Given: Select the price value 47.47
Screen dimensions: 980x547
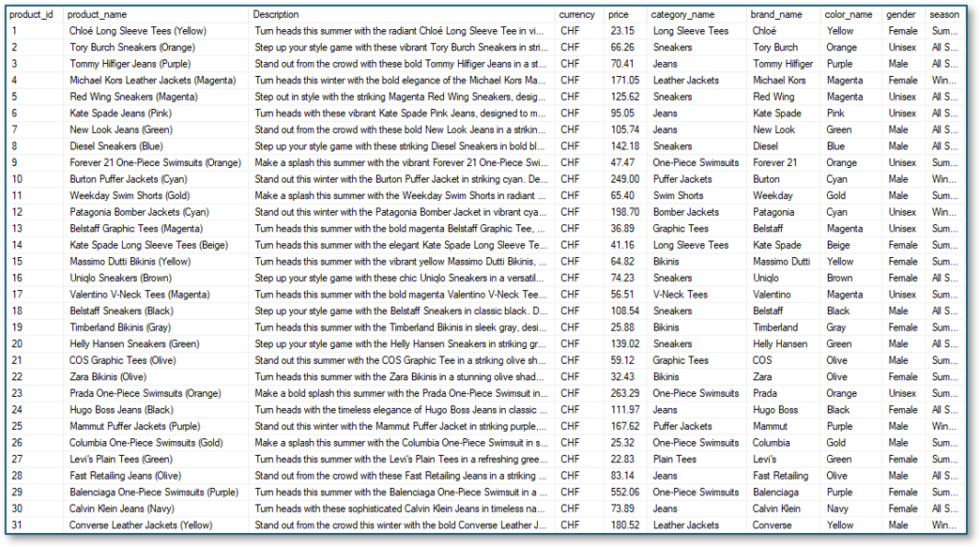Looking at the screenshot, I should pyautogui.click(x=622, y=162).
